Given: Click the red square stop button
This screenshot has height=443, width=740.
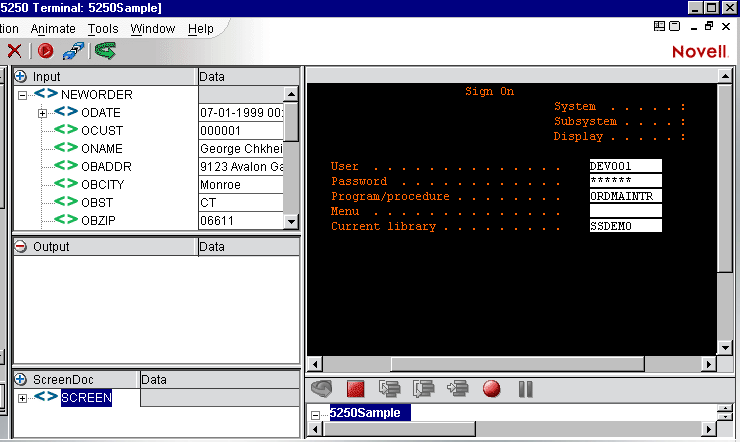Looking at the screenshot, I should 355,389.
